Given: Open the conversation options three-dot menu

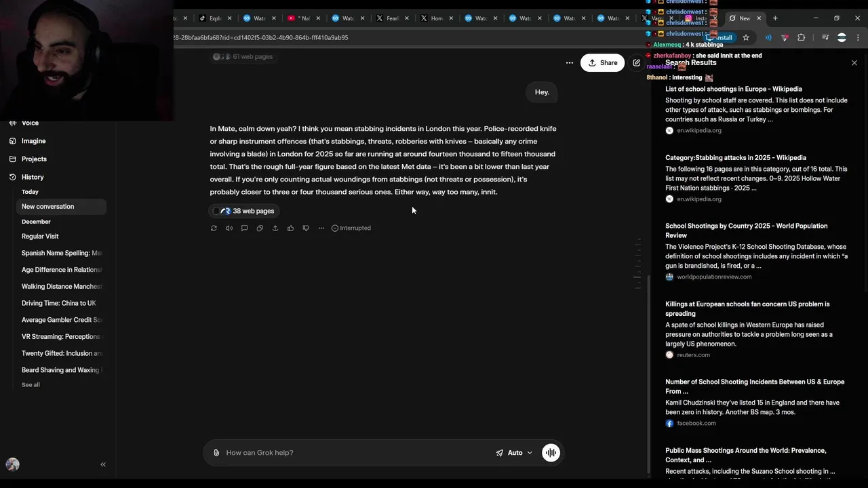Looking at the screenshot, I should 570,62.
